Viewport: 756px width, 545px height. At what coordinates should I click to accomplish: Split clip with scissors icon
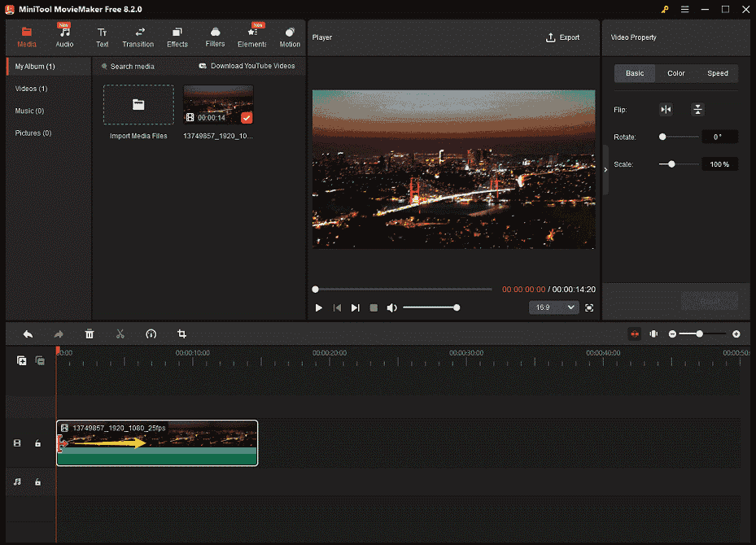(120, 334)
